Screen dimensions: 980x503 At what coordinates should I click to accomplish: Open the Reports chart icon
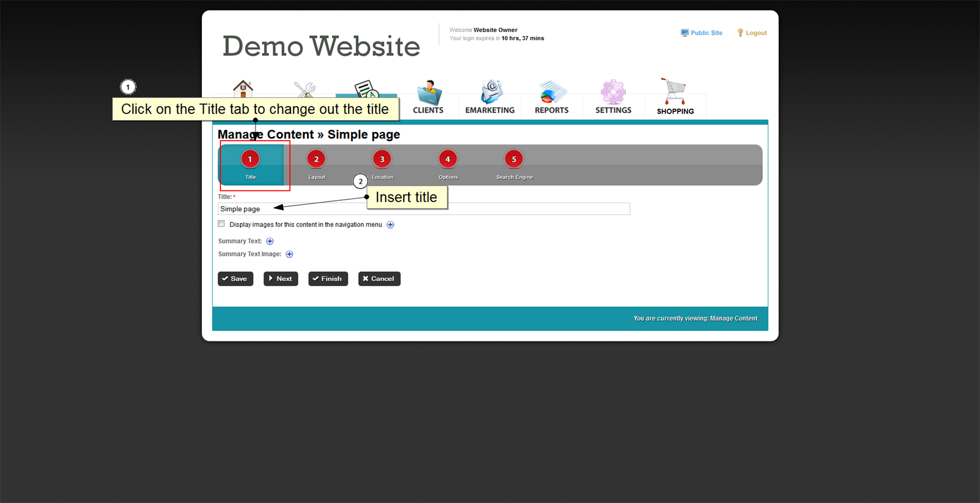552,93
